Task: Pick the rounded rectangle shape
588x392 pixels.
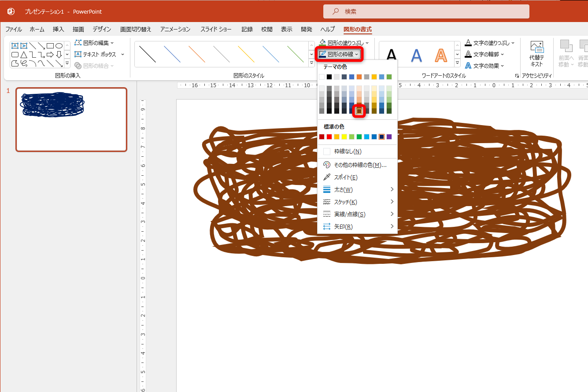Action: (15, 55)
